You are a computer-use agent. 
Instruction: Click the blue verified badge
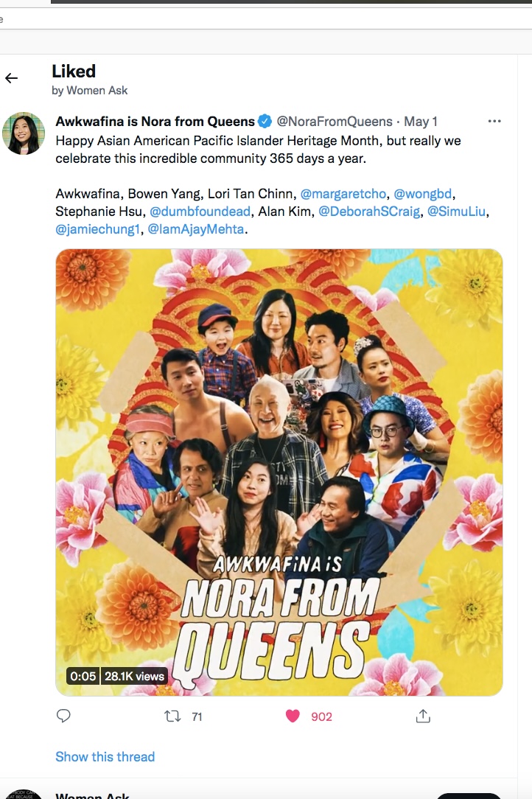265,122
